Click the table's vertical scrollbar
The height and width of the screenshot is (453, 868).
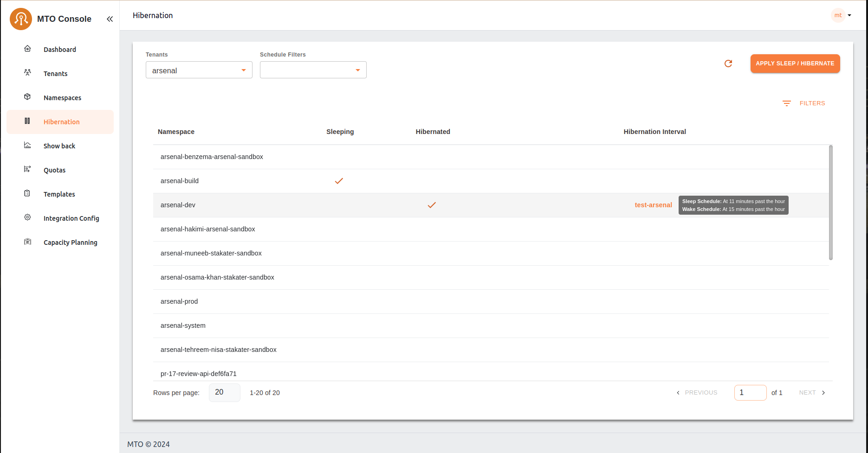830,203
